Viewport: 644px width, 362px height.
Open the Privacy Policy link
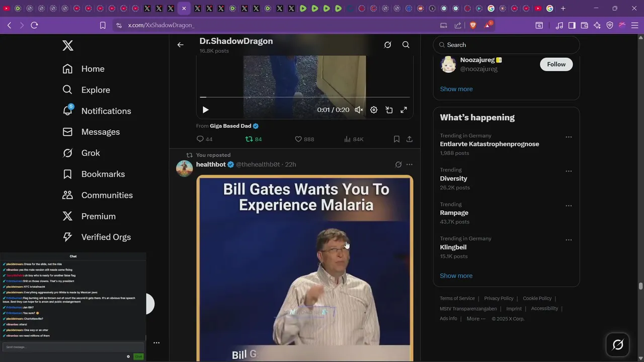coord(499,298)
